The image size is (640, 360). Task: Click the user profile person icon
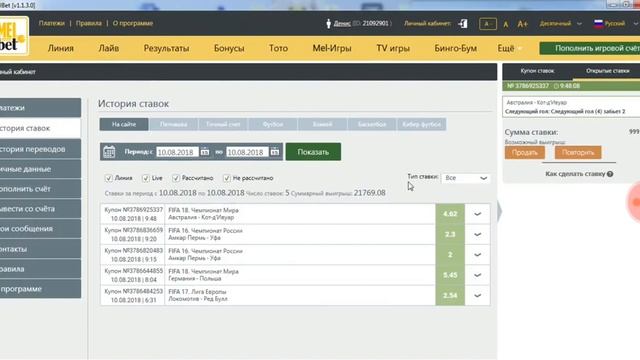pos(328,24)
